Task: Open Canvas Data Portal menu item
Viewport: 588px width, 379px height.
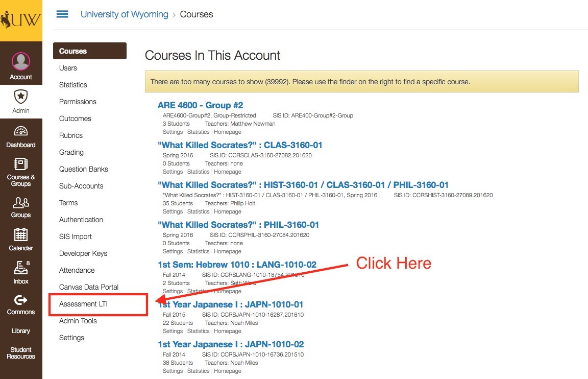Action: (89, 287)
